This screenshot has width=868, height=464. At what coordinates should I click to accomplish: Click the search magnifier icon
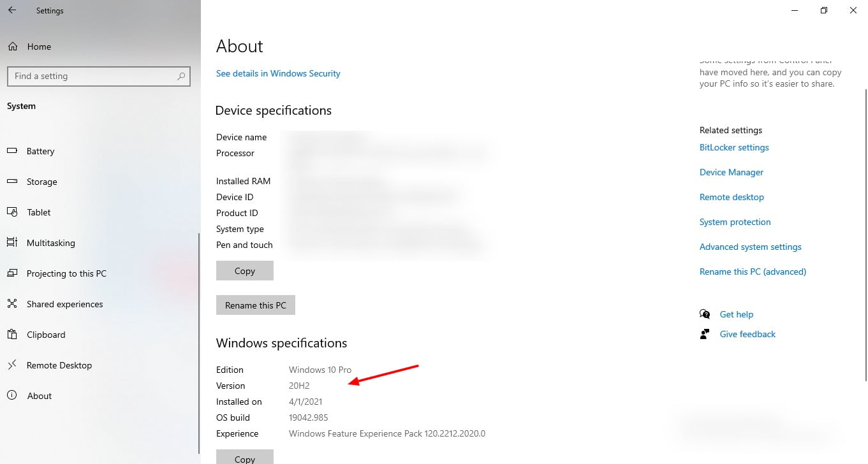coord(182,76)
